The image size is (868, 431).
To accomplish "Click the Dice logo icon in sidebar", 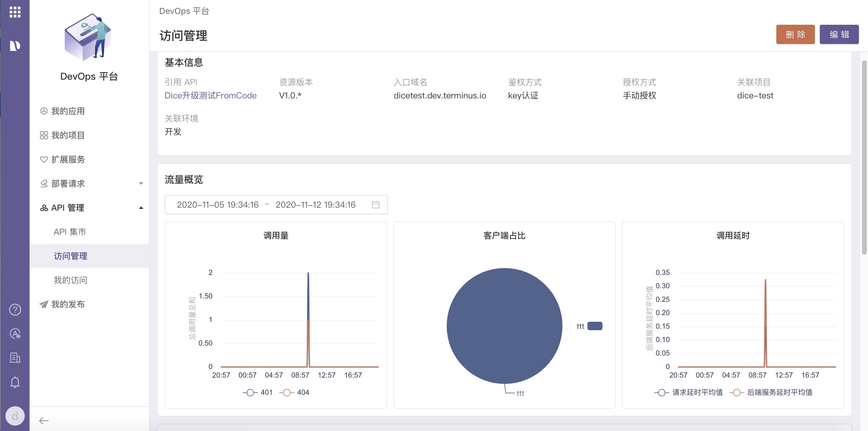I will pos(15,46).
